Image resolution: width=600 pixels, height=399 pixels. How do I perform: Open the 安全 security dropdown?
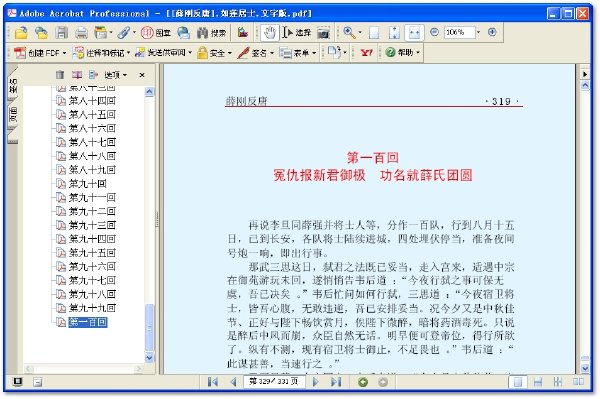point(214,53)
